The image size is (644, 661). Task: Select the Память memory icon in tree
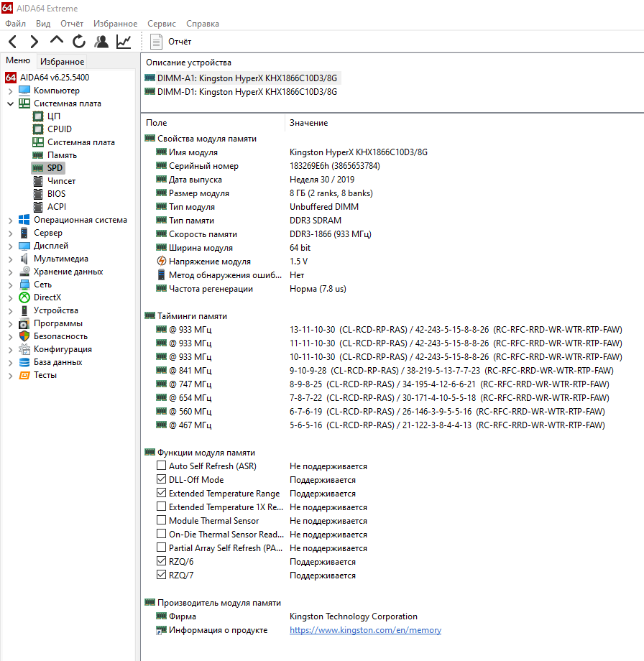pyautogui.click(x=38, y=155)
